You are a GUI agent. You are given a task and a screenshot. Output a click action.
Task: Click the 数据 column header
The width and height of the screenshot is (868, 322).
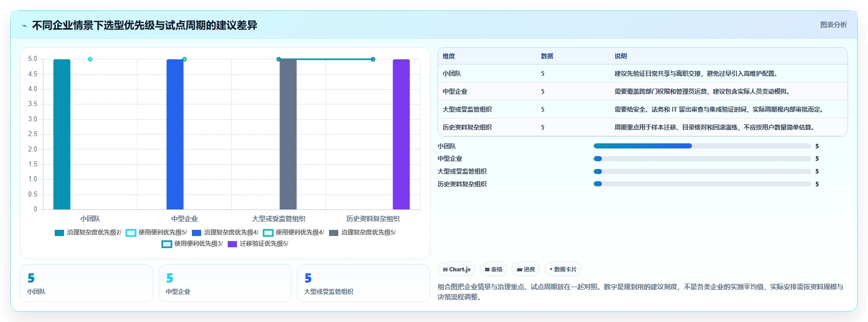point(547,56)
